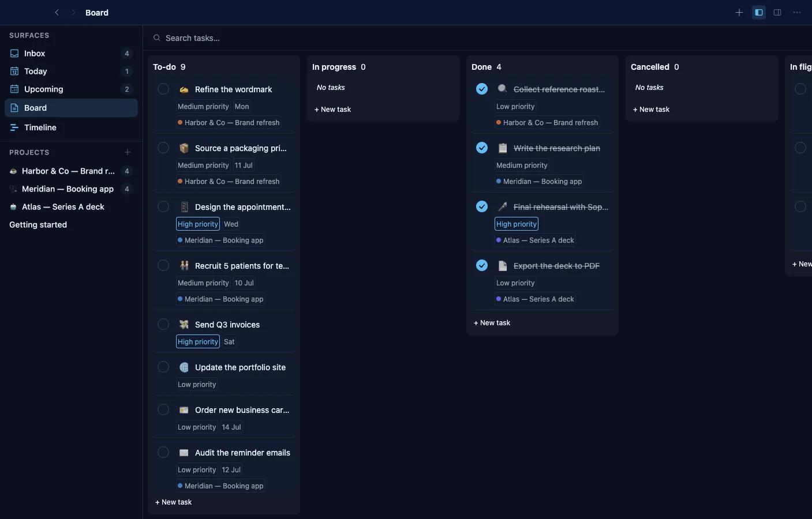Click document icon on Export the deck to PDF
Image resolution: width=812 pixels, height=519 pixels.
pyautogui.click(x=503, y=266)
